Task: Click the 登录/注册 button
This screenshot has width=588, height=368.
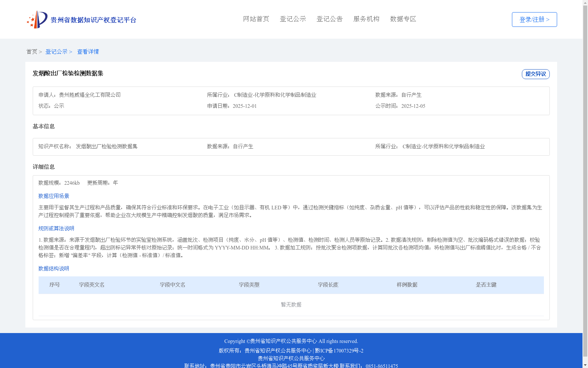Action: pos(534,20)
